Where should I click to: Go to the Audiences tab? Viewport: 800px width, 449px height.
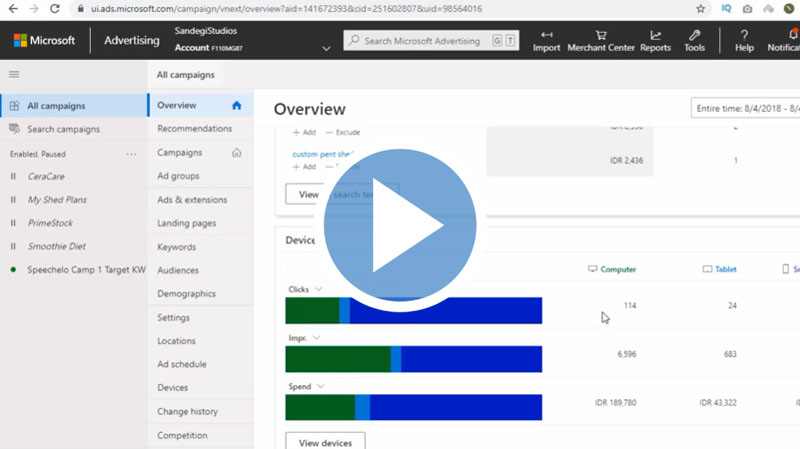(178, 270)
